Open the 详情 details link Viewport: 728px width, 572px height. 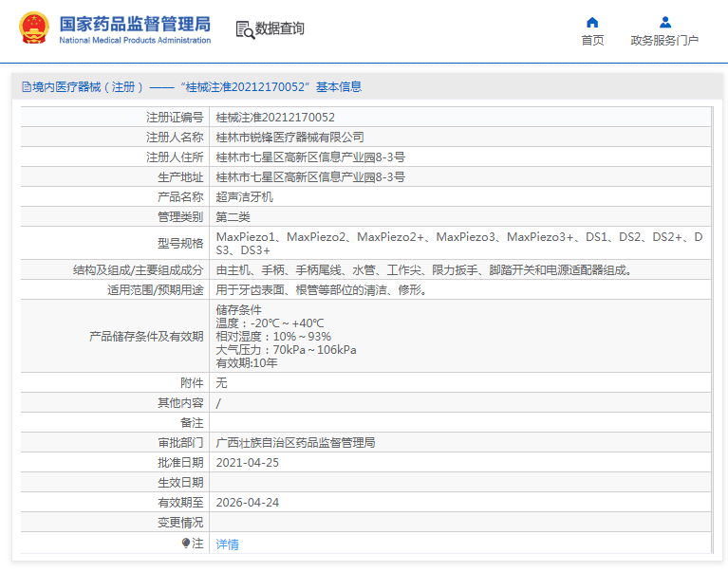[x=227, y=544]
